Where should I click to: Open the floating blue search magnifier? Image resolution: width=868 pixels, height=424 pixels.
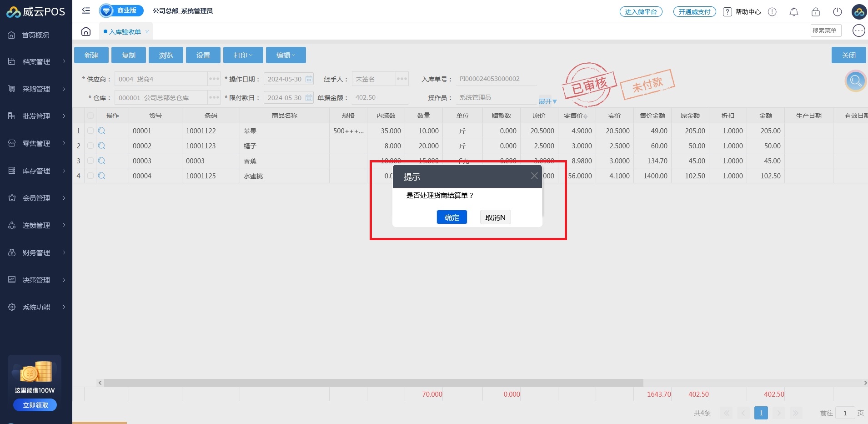(x=855, y=81)
